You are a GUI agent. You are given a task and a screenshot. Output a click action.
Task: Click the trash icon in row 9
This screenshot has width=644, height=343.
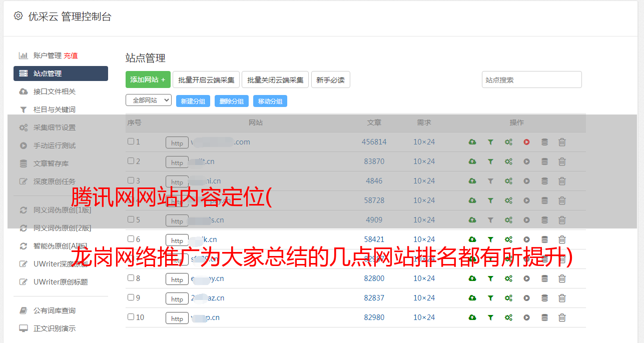pos(562,298)
